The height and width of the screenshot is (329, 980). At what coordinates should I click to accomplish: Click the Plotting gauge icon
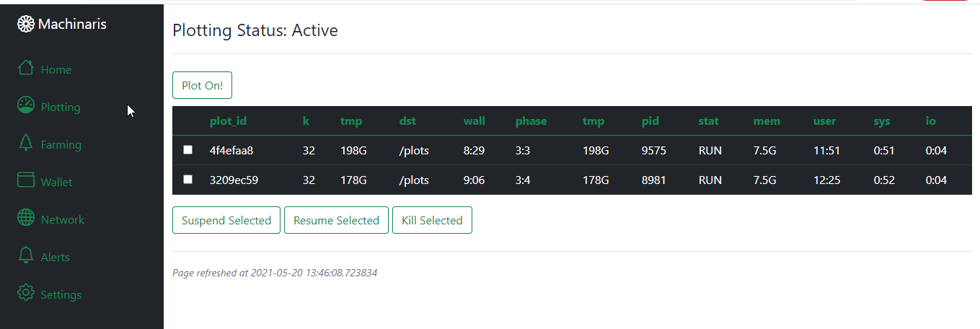pos(26,105)
